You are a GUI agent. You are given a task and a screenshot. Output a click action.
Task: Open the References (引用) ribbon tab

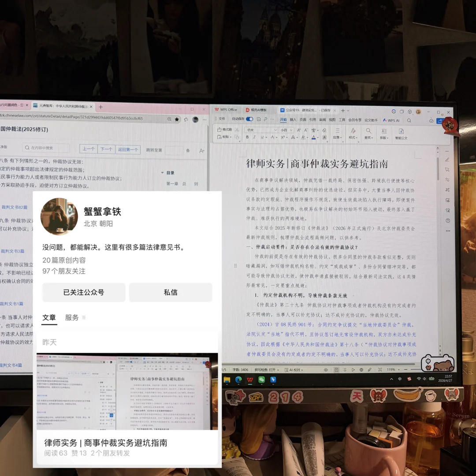tap(312, 119)
